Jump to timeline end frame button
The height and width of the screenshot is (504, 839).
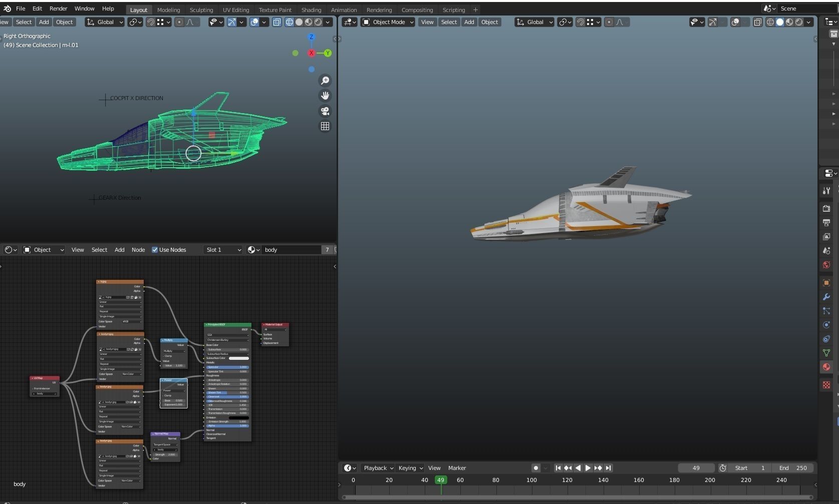click(608, 468)
